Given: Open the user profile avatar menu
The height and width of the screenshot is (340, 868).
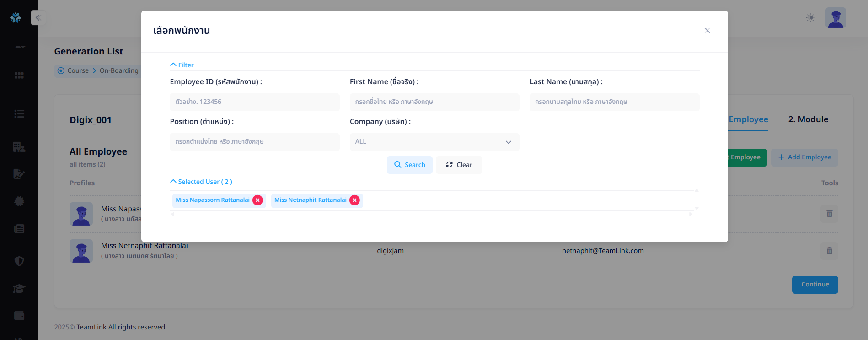Looking at the screenshot, I should [835, 18].
